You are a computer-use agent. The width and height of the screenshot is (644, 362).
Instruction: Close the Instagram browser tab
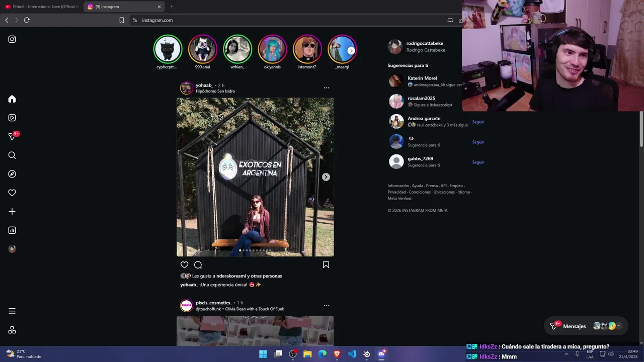[159, 7]
